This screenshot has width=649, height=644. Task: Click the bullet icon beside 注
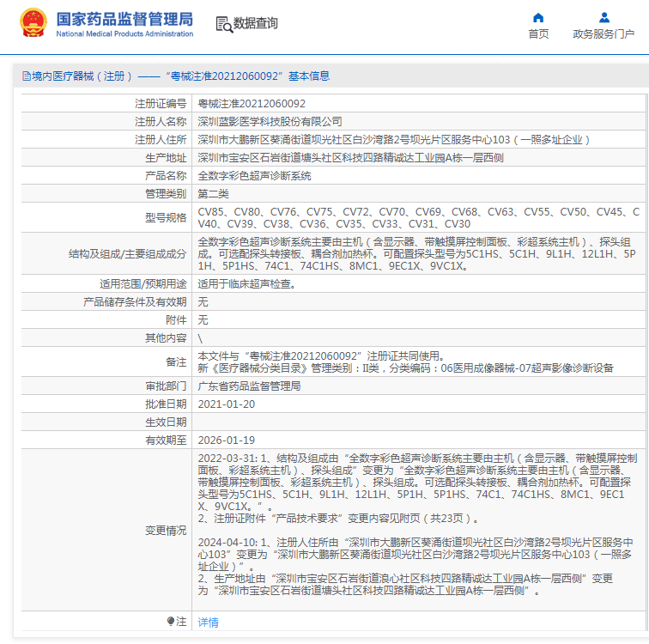click(171, 621)
